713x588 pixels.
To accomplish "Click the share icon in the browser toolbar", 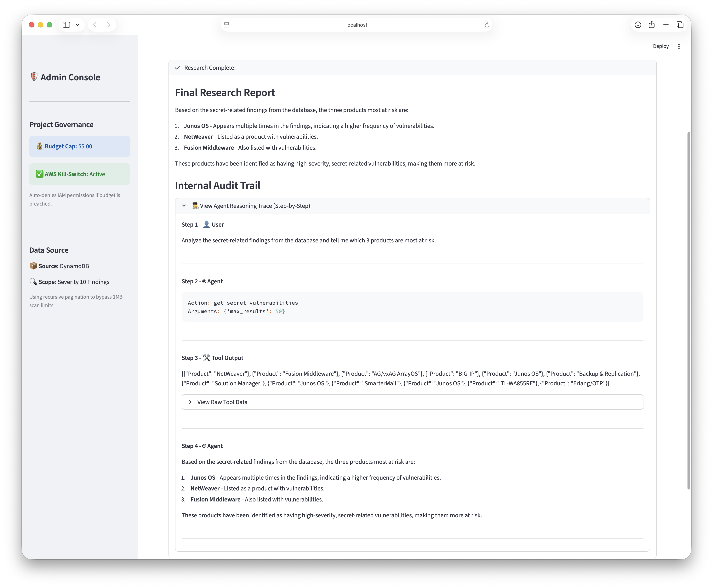I will pos(652,25).
